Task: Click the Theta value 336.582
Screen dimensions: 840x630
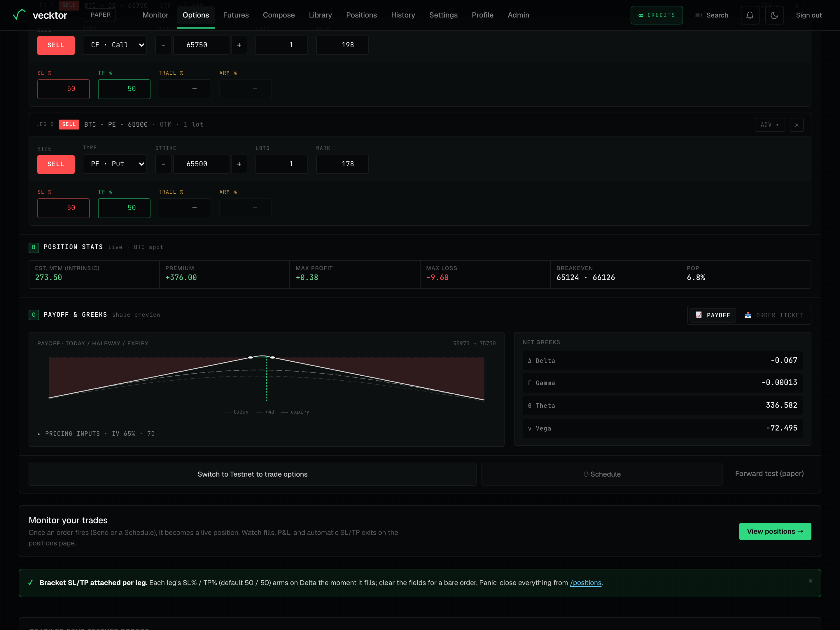Action: point(781,405)
